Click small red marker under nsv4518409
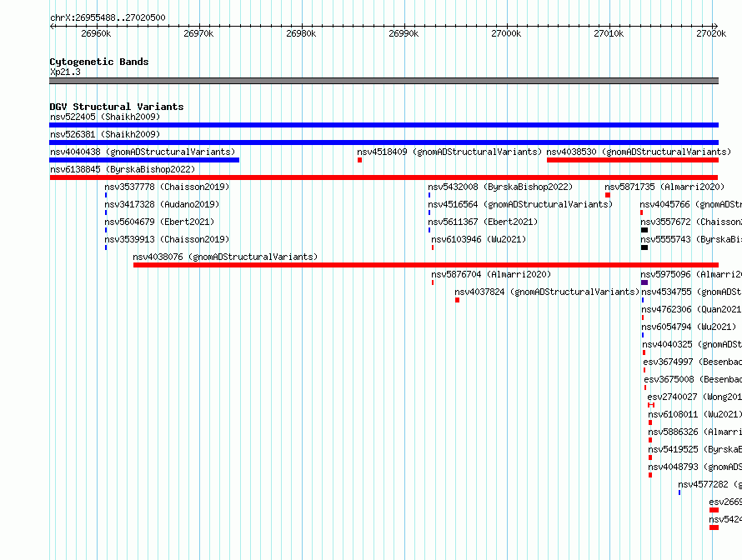Screen dimensions: 742x560 point(359,160)
